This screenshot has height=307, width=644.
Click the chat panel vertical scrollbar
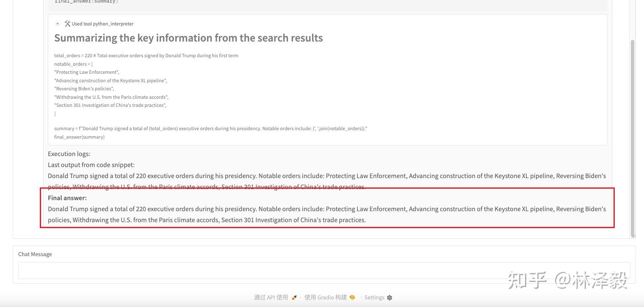(x=633, y=127)
